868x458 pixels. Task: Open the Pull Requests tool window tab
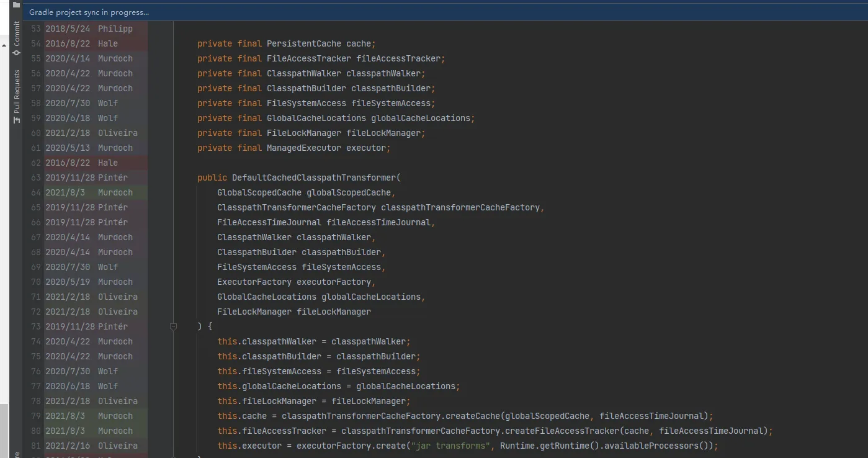click(17, 96)
